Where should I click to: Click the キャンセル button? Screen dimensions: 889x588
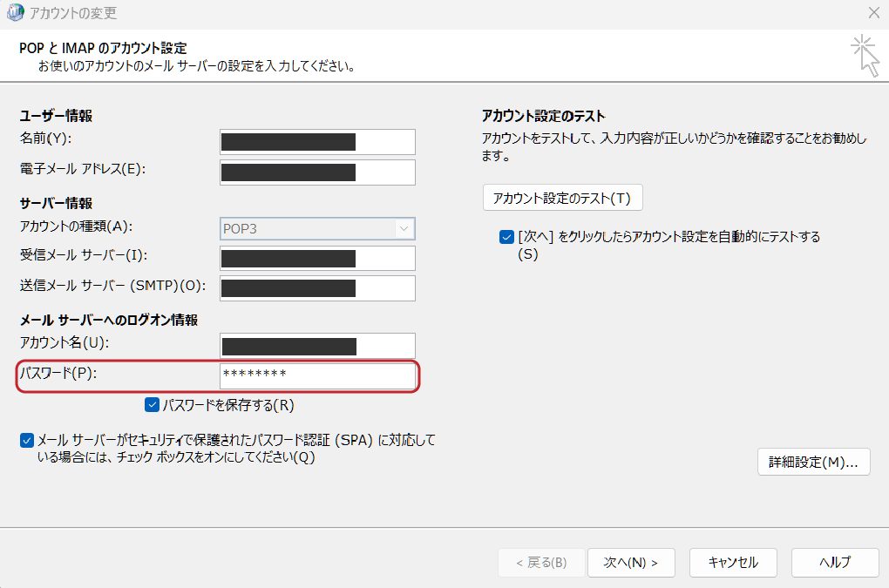pos(733,563)
